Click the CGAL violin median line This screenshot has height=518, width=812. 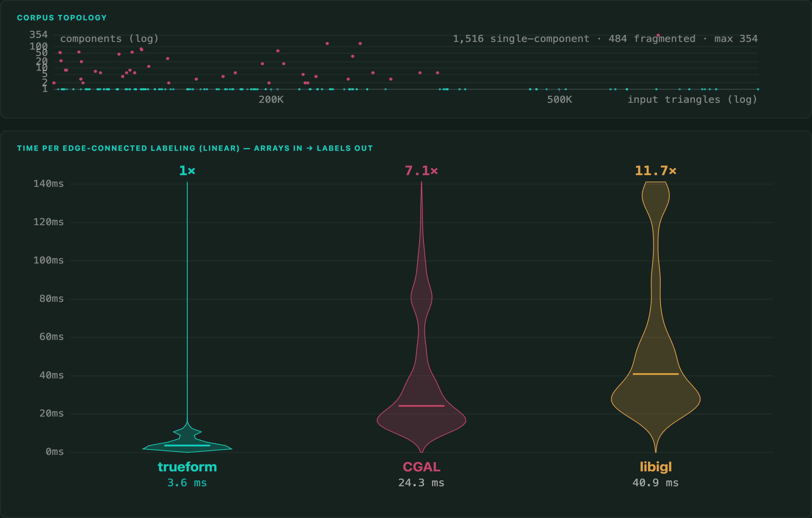422,406
